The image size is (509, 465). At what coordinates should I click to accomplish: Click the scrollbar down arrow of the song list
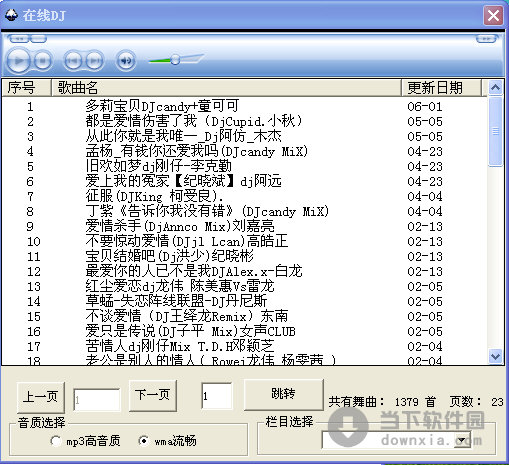click(x=495, y=356)
